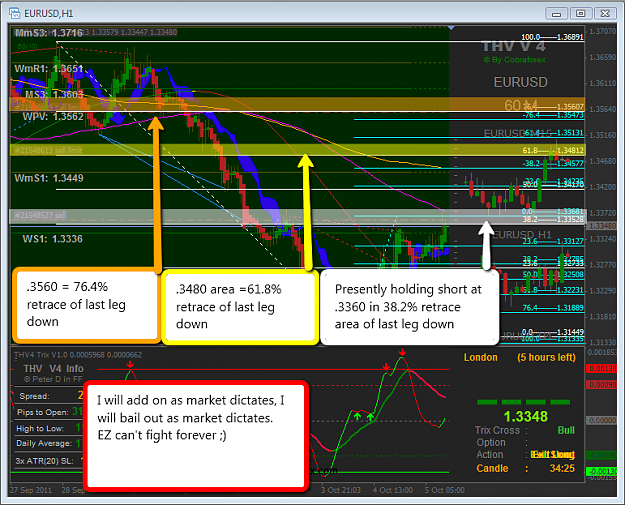Click the EURUSD,H1 chart window icon
This screenshot has height=505, width=625.
[14, 13]
